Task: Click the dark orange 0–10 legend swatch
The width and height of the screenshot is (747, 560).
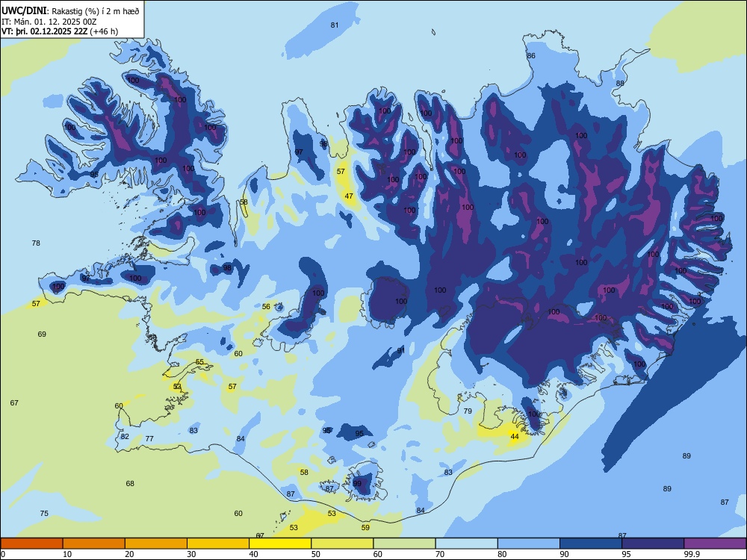Action: (31, 544)
